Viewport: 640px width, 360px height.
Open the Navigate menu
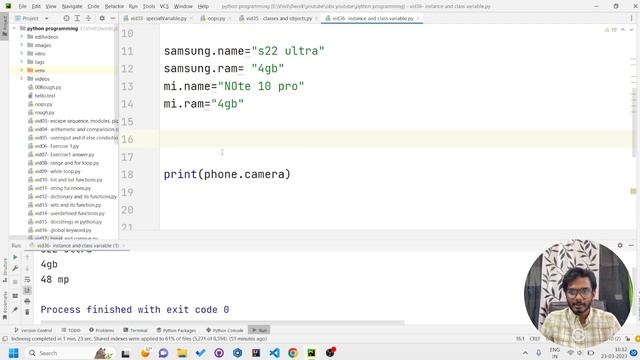click(x=72, y=7)
